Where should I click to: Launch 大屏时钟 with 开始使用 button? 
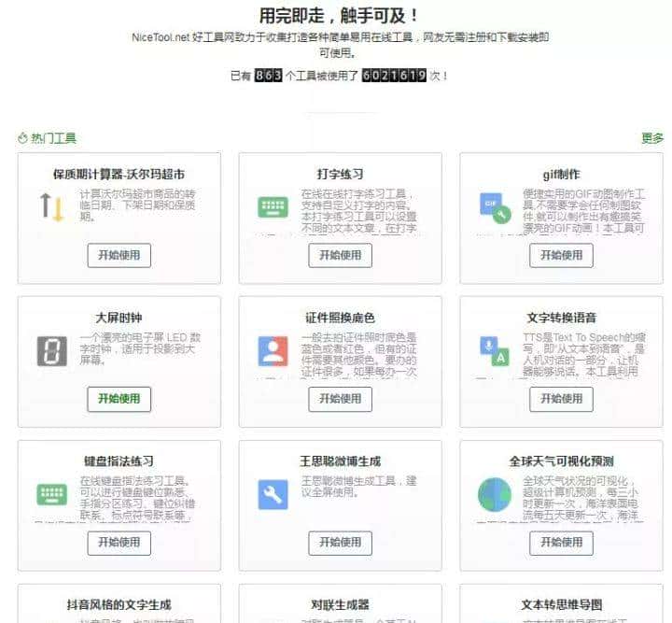pyautogui.click(x=119, y=399)
